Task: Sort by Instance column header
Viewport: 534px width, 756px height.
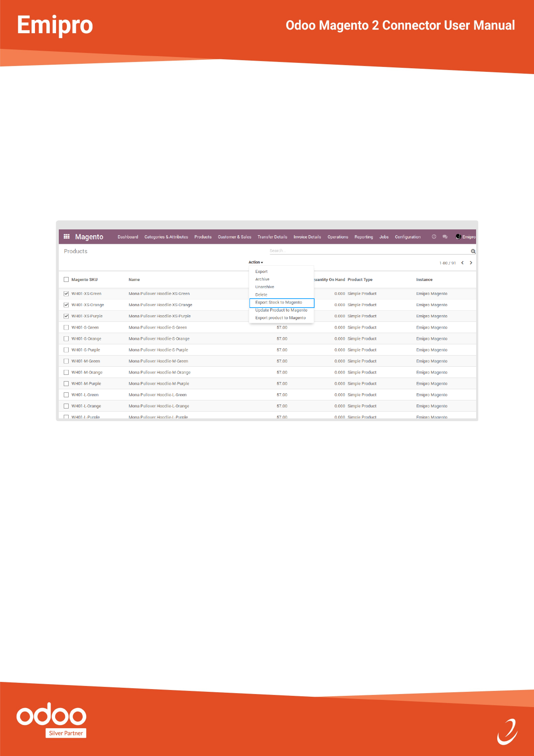Action: pos(424,280)
